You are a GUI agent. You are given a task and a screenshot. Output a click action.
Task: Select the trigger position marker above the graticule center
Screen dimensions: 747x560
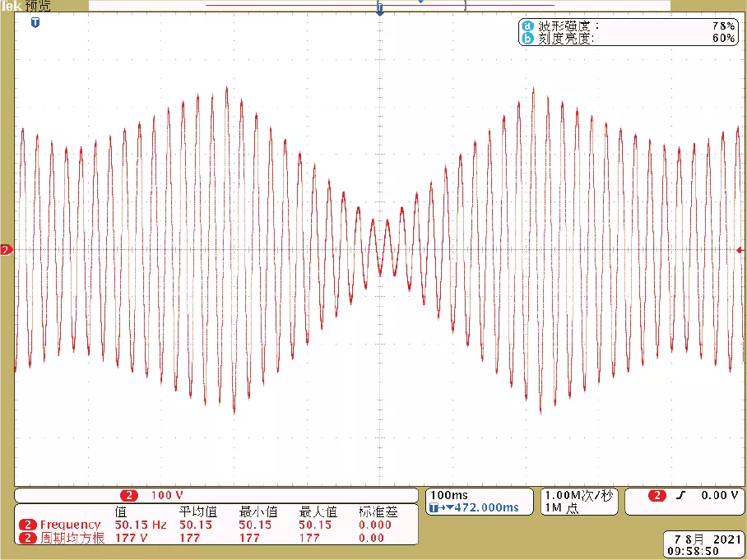point(380,9)
